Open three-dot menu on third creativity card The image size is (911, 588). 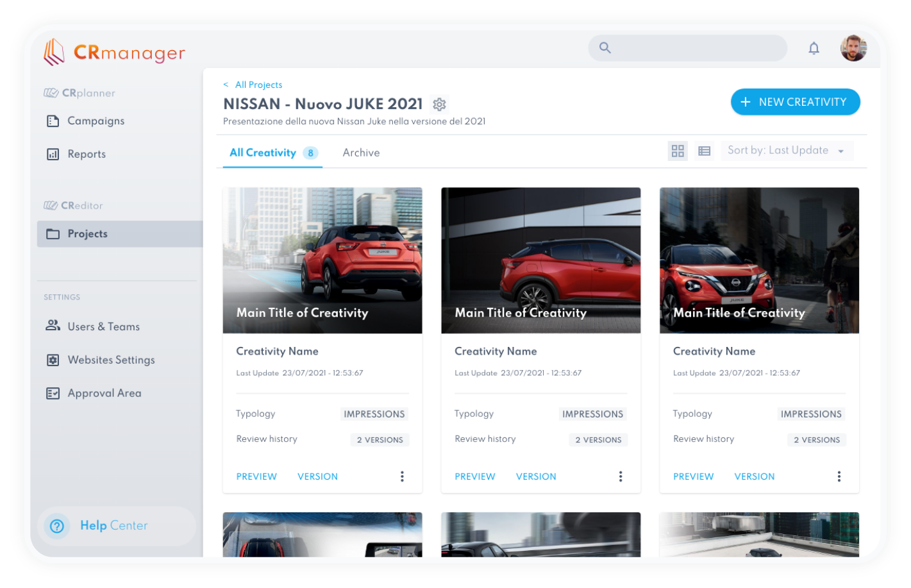click(x=839, y=476)
